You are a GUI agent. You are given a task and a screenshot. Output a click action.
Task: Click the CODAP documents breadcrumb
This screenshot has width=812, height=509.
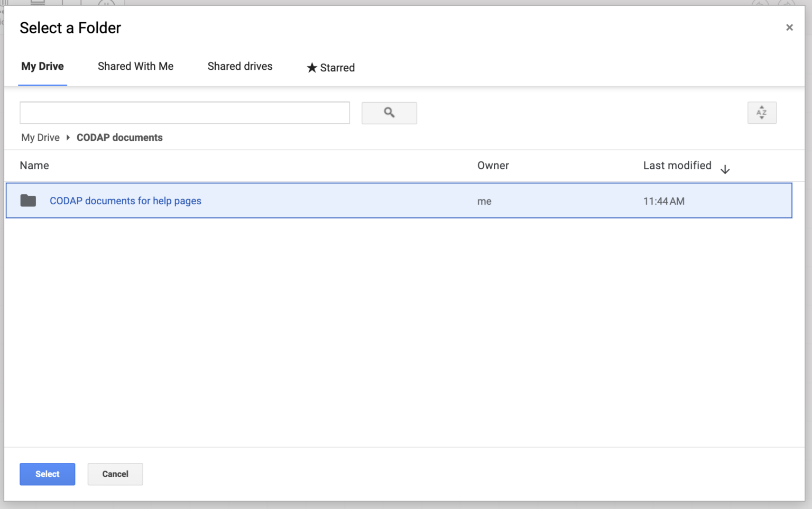point(119,137)
